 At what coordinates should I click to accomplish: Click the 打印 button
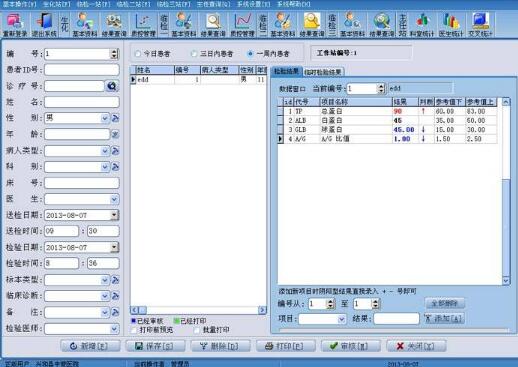point(285,346)
